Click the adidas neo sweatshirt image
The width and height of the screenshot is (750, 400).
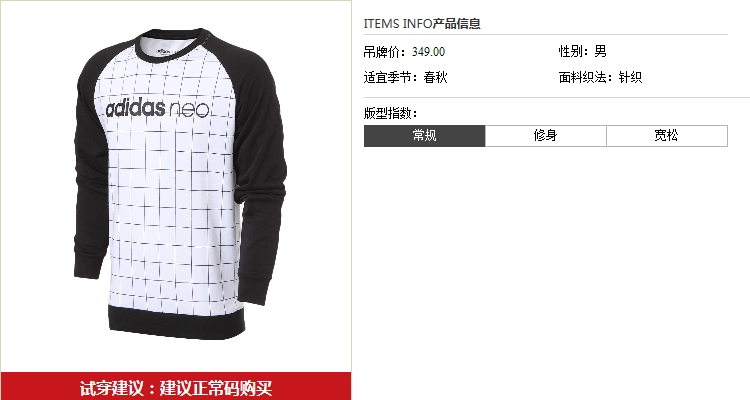(180, 184)
